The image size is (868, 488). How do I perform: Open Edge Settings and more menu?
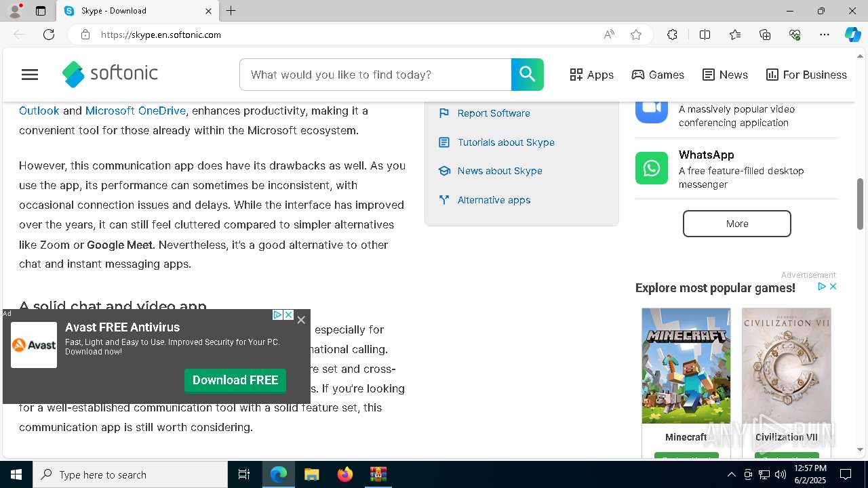tap(825, 35)
